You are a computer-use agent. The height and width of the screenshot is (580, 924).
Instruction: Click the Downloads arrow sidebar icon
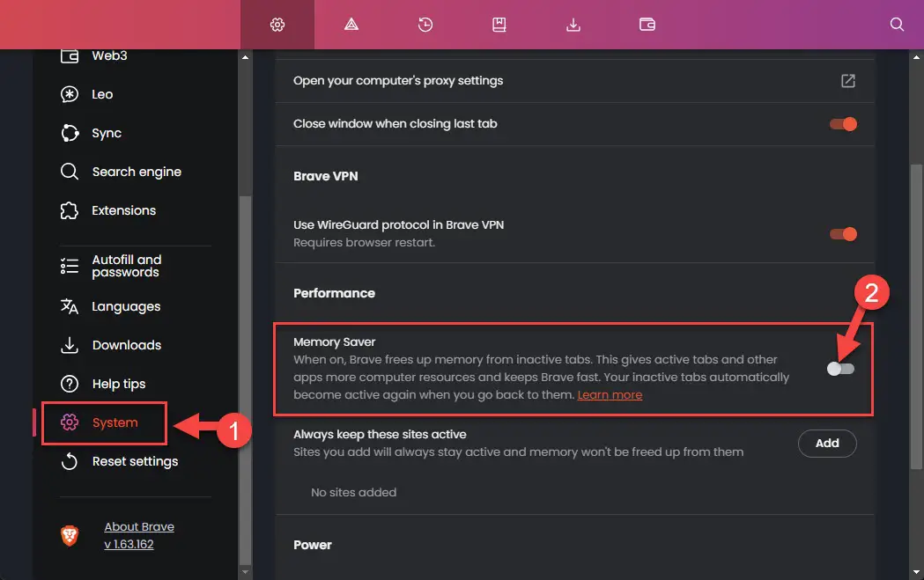[x=70, y=345]
